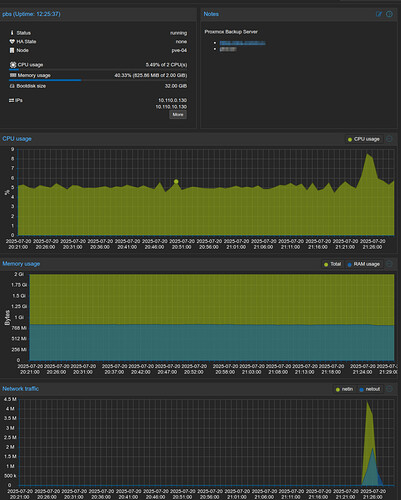This screenshot has width=401, height=500.
Task: Toggle RAM usage series in memory legend
Action: click(364, 264)
